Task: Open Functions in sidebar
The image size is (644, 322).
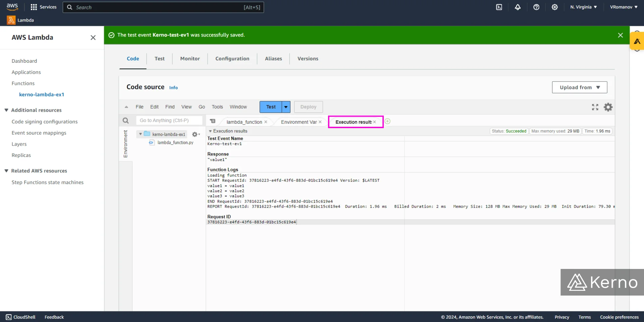Action: click(23, 84)
